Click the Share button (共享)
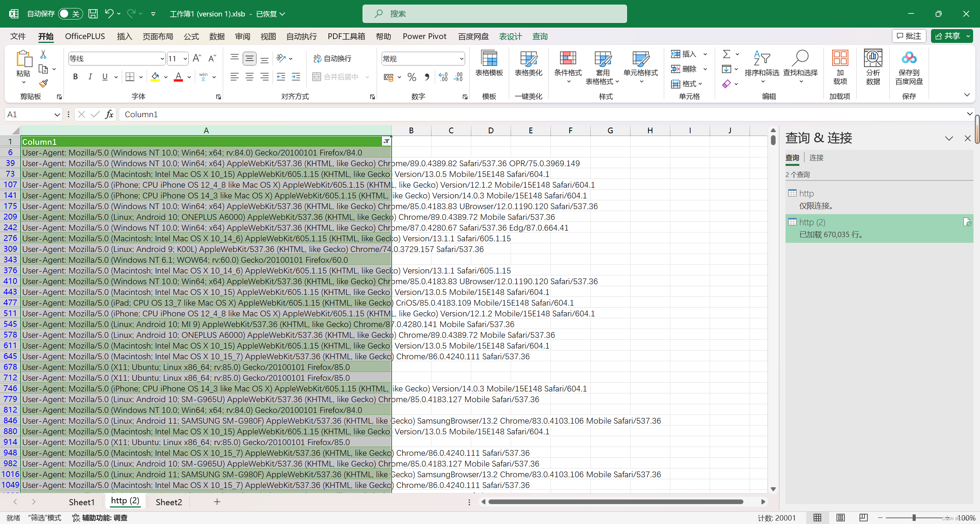This screenshot has width=980, height=524. coord(947,36)
